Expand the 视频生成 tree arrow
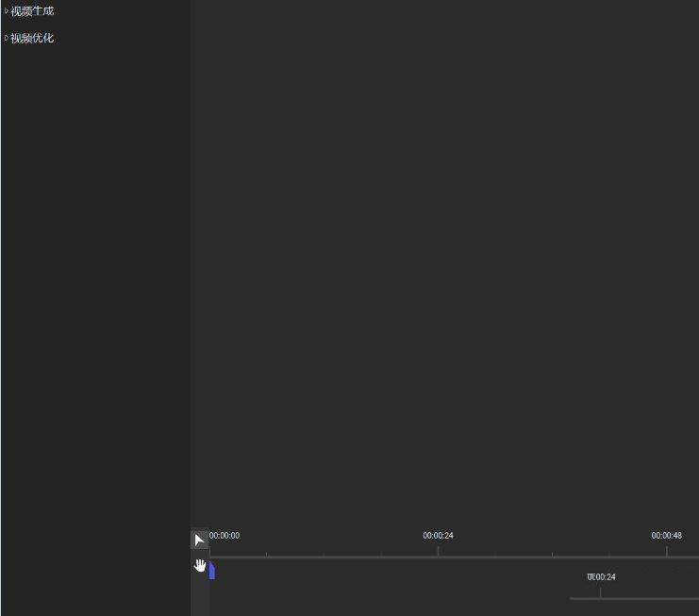The image size is (699, 616). pyautogui.click(x=6, y=11)
